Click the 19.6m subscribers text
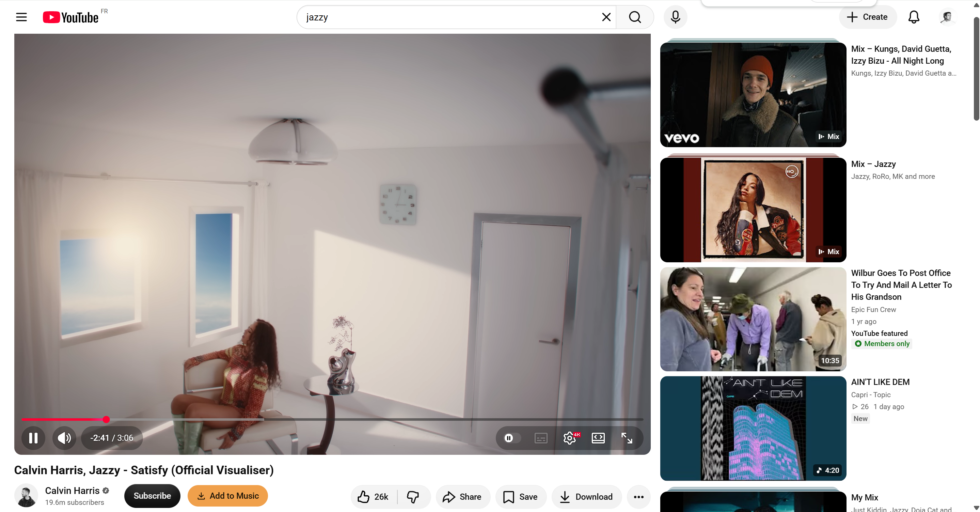980x512 pixels. tap(75, 502)
